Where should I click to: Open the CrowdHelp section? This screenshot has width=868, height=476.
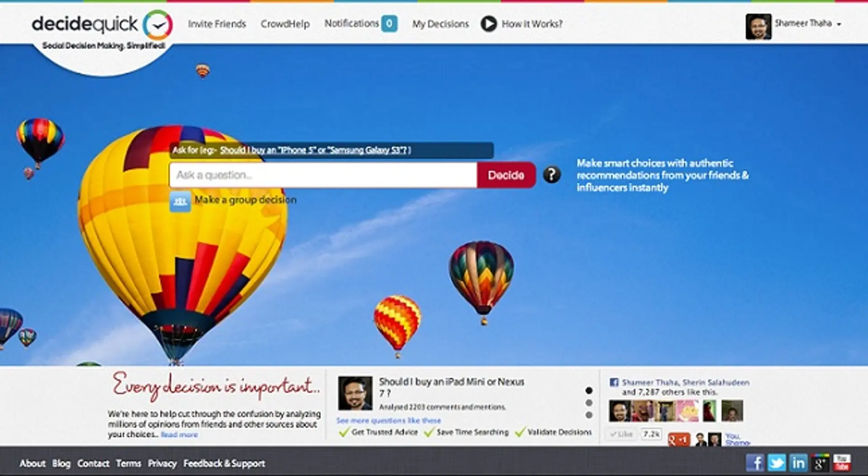(285, 24)
